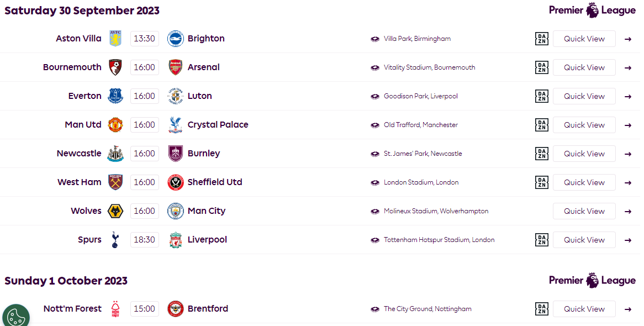Image resolution: width=644 pixels, height=326 pixels.
Task: Click the Arsenal club crest
Action: (x=176, y=67)
